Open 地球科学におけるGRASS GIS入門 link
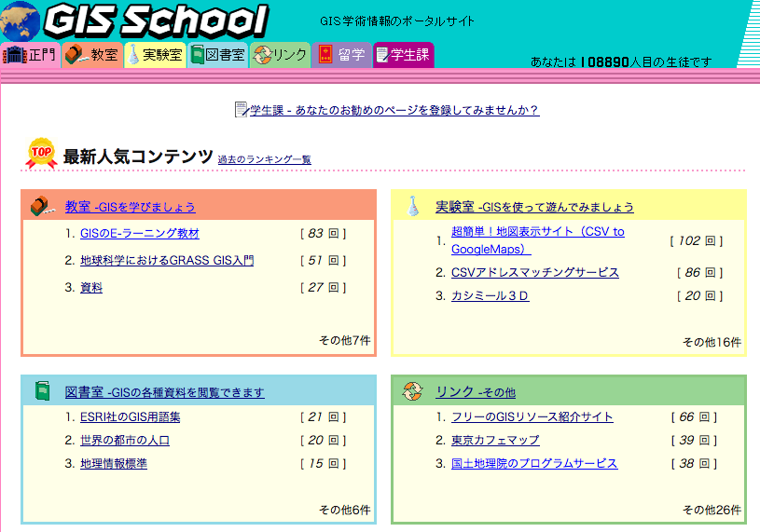The width and height of the screenshot is (760, 532). tap(167, 261)
